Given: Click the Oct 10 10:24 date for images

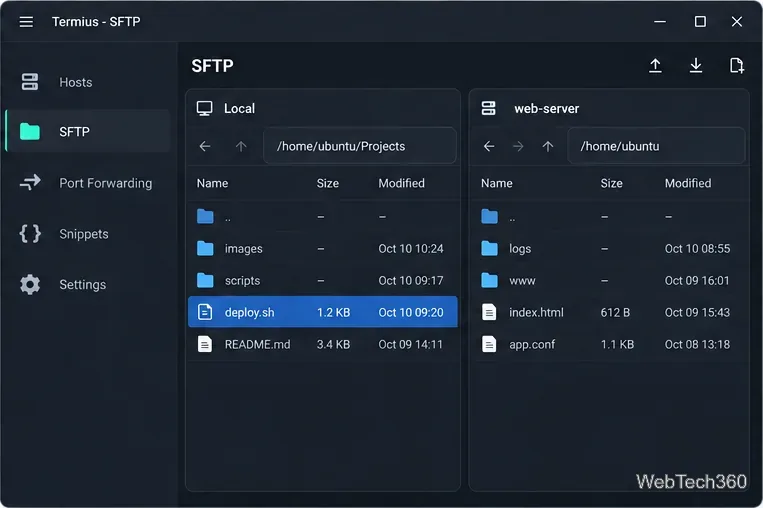Looking at the screenshot, I should point(411,249).
